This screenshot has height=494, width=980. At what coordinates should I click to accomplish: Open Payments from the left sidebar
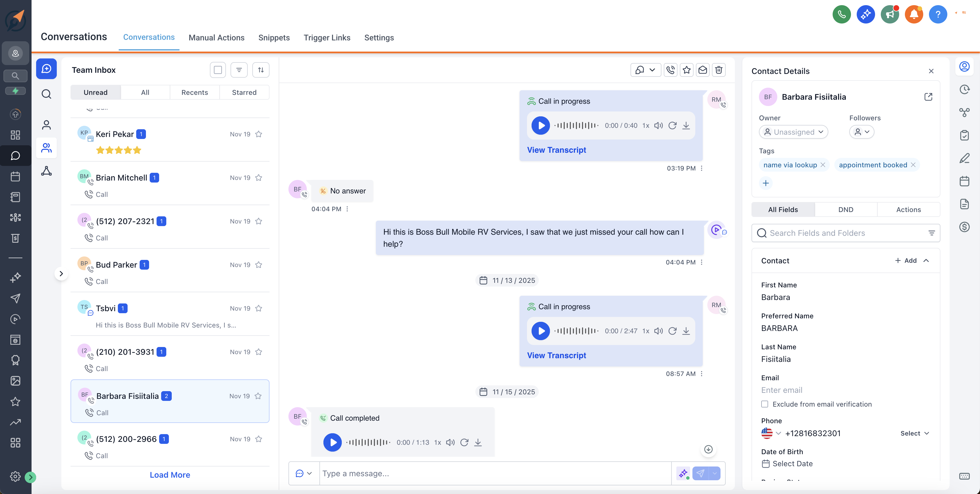click(x=15, y=238)
